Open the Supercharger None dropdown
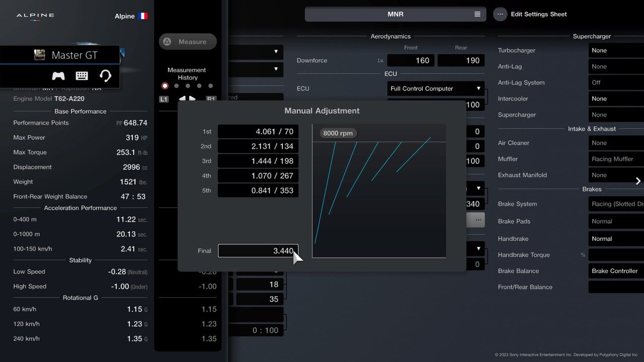 click(x=616, y=115)
